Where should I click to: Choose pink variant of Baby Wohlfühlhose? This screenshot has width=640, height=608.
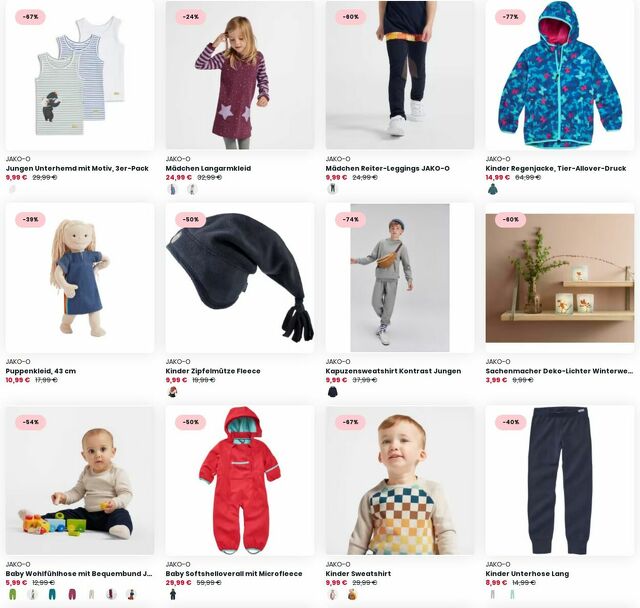tap(72, 594)
